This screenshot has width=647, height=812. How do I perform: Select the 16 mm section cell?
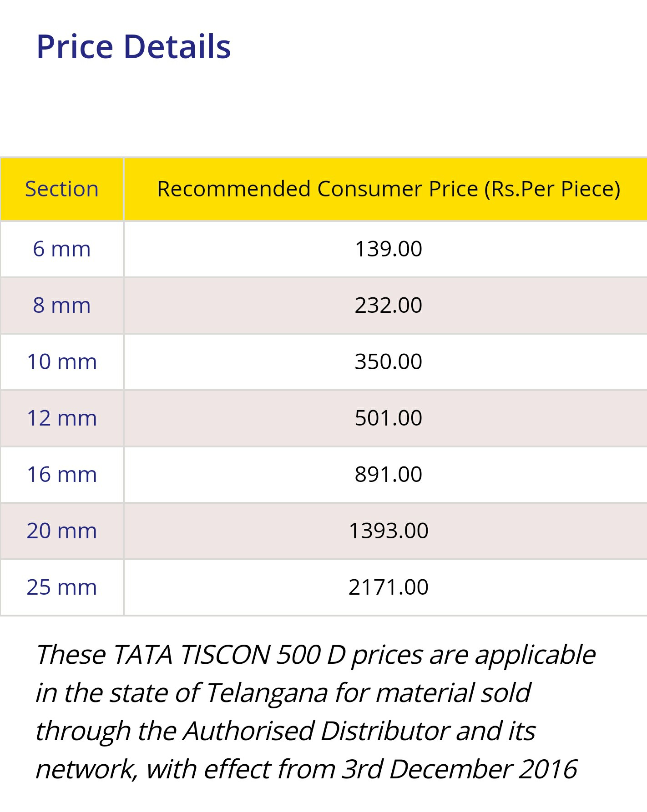(x=62, y=475)
